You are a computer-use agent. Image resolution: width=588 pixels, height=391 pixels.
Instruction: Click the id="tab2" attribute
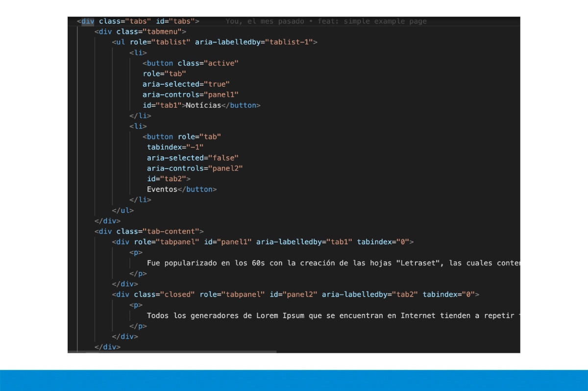(x=166, y=179)
